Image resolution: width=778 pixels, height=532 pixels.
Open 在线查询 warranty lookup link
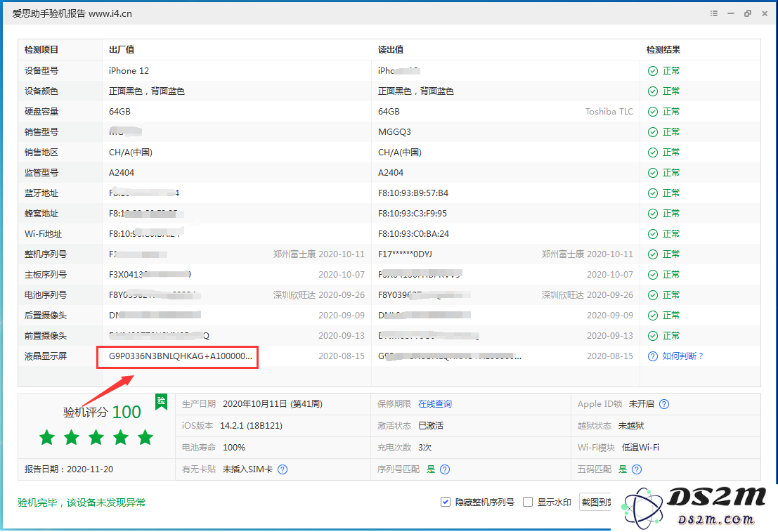coord(434,404)
